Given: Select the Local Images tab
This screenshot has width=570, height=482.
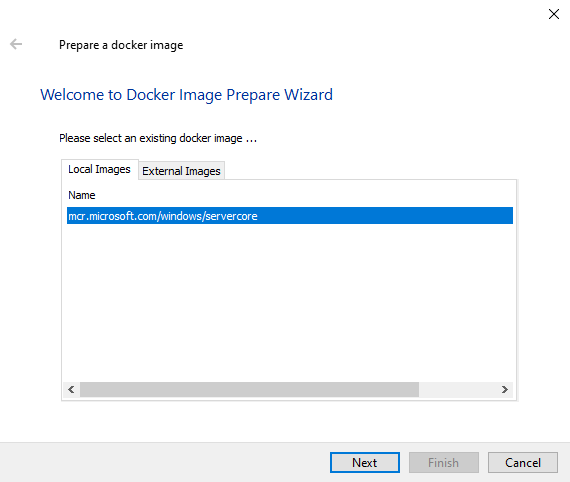Looking at the screenshot, I should [x=100, y=169].
